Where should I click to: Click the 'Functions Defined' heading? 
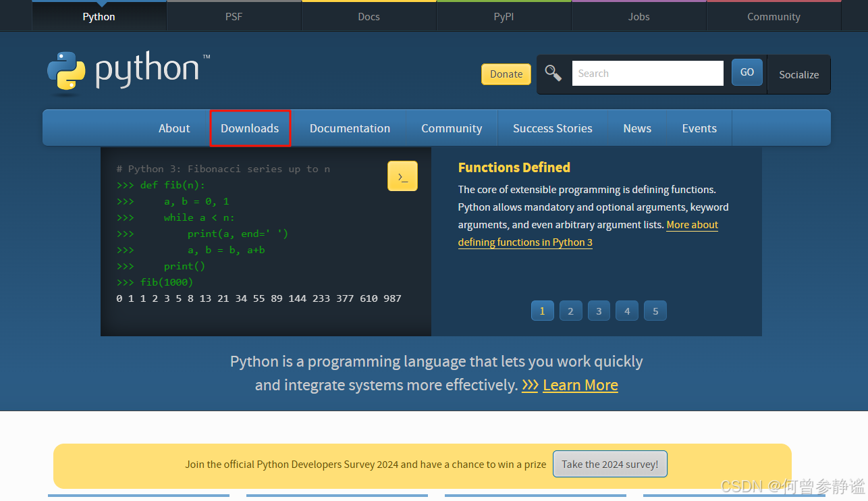coord(514,167)
